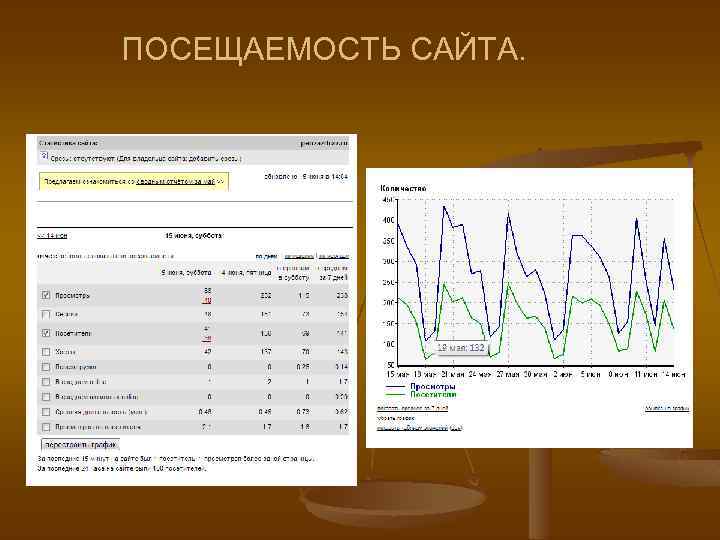Click the date heading '15 июня, суббота'
Image resolution: width=720 pixels, height=540 pixels.
click(x=194, y=236)
